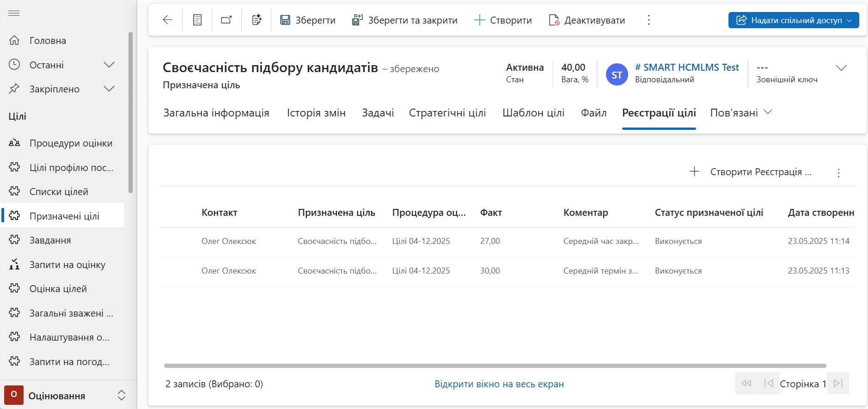Screen dimensions: 868x409
Task: Go to previous page icon
Action: (x=769, y=383)
